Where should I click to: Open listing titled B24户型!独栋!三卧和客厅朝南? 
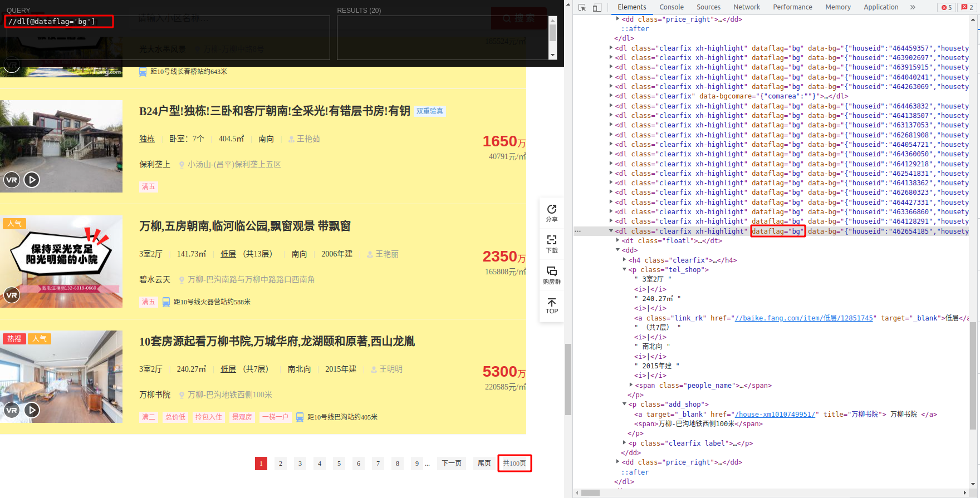[275, 111]
